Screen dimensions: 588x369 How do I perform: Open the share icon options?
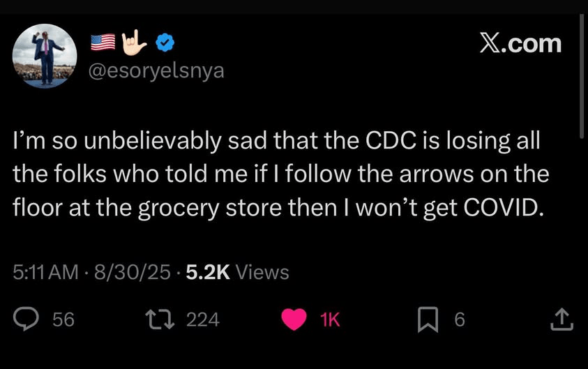tap(561, 319)
